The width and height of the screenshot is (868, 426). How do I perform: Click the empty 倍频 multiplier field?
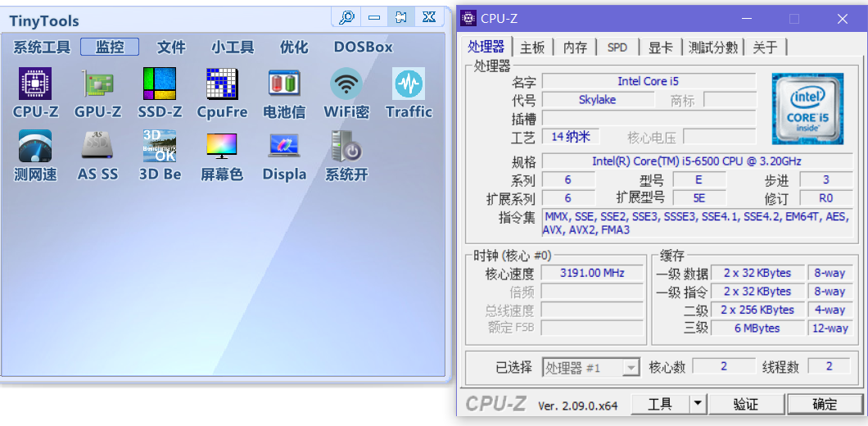point(592,292)
